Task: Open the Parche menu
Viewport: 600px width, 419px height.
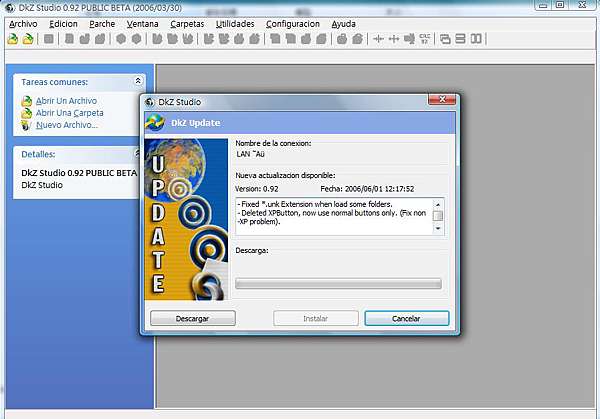Action: point(102,24)
